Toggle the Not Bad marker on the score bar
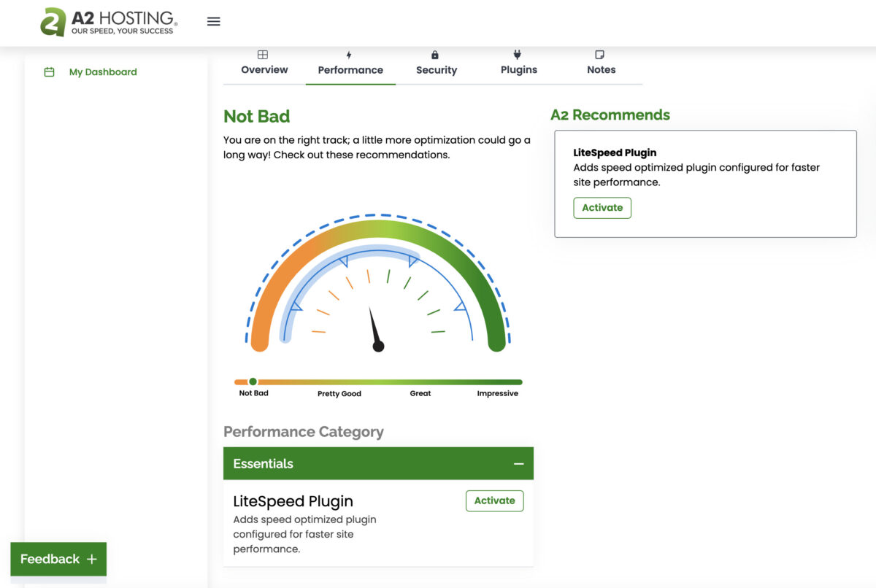 tap(252, 381)
